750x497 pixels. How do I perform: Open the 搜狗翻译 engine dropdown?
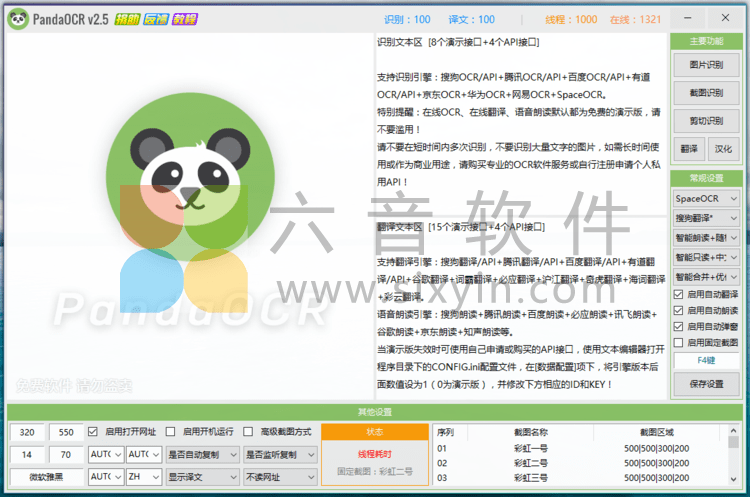tap(706, 218)
